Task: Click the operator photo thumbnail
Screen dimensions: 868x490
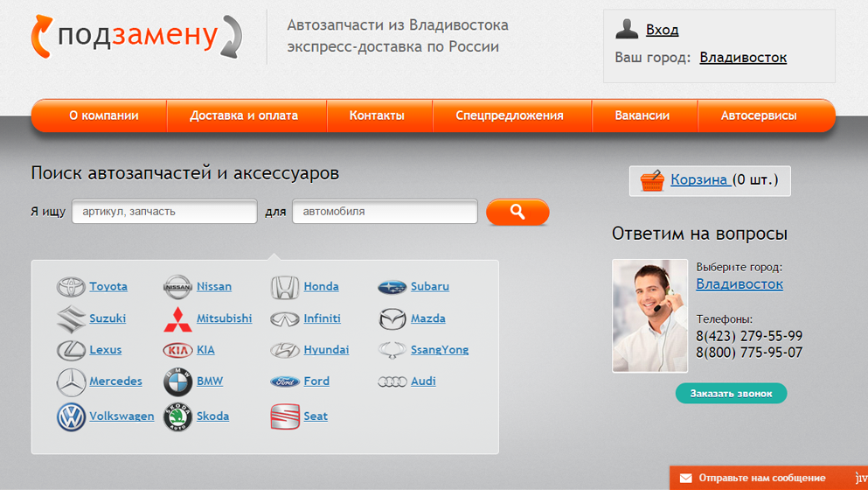Action: click(649, 316)
